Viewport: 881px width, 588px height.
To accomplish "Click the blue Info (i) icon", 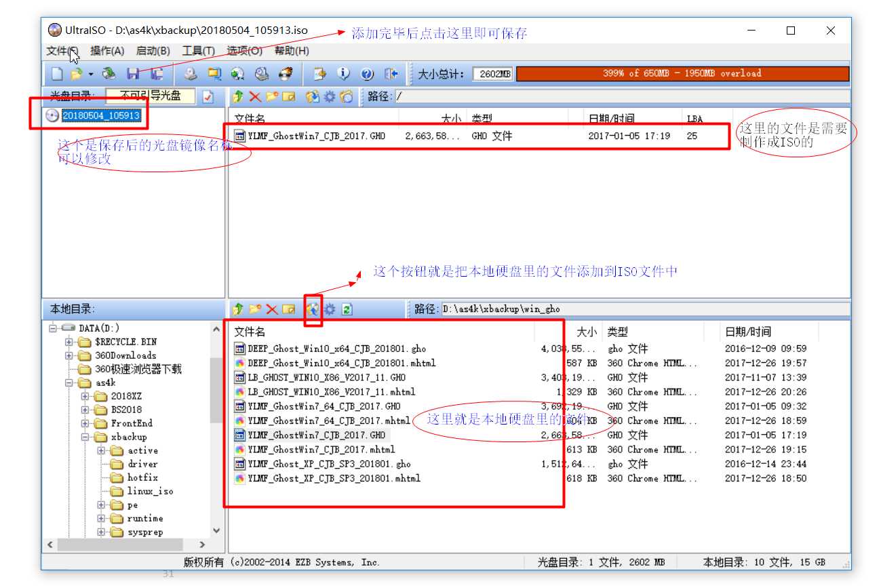I will (x=344, y=73).
